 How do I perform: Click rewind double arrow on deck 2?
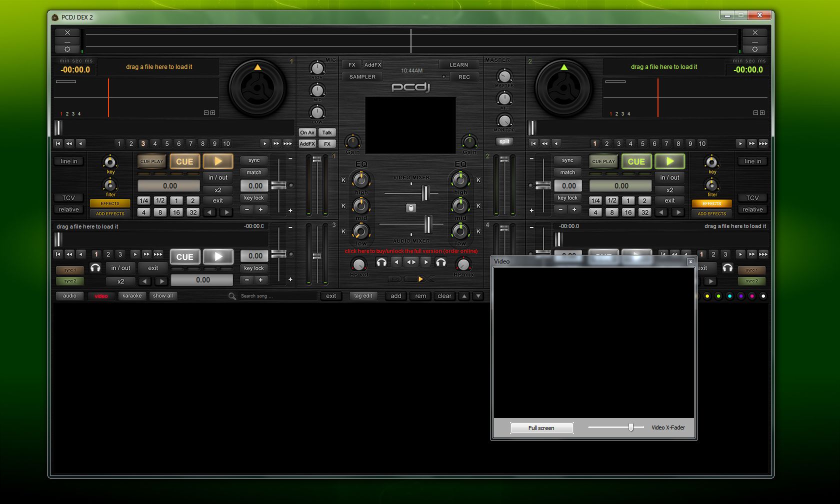coord(545,143)
